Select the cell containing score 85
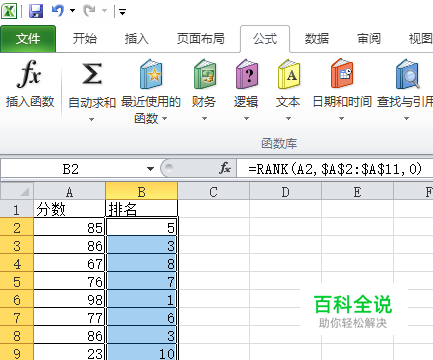This screenshot has height=360, width=433. click(x=69, y=227)
